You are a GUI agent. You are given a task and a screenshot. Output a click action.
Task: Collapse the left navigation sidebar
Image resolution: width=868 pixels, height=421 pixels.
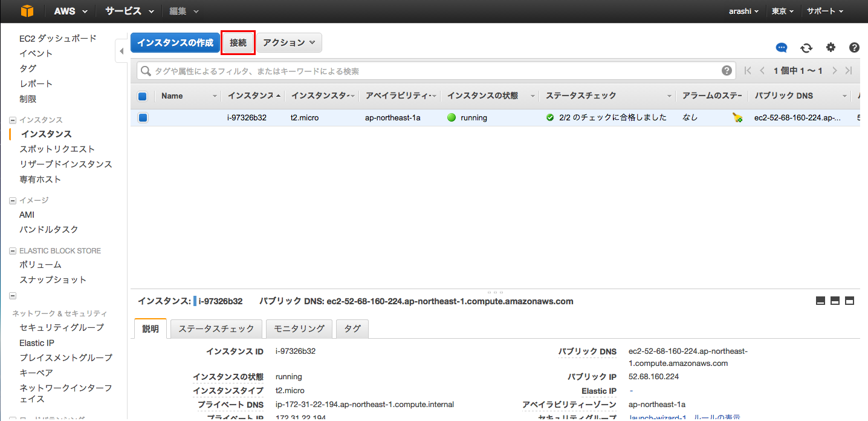(120, 51)
